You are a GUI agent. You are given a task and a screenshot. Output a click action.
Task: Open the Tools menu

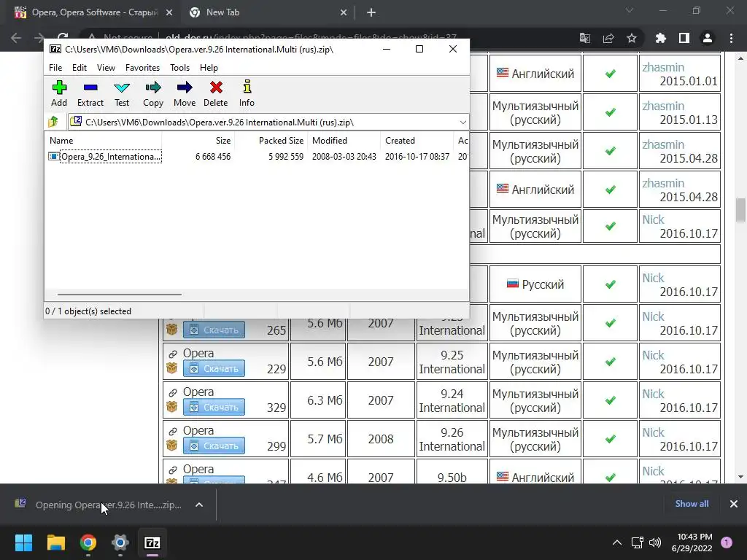[179, 68]
